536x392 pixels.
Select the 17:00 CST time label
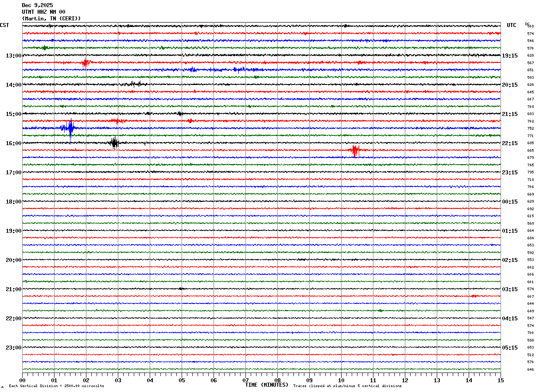click(13, 173)
